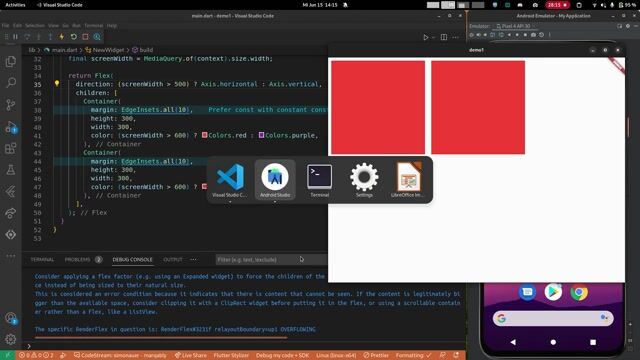640x360 pixels.
Task: Select LibreOffice Impress in app switcher
Action: (409, 180)
